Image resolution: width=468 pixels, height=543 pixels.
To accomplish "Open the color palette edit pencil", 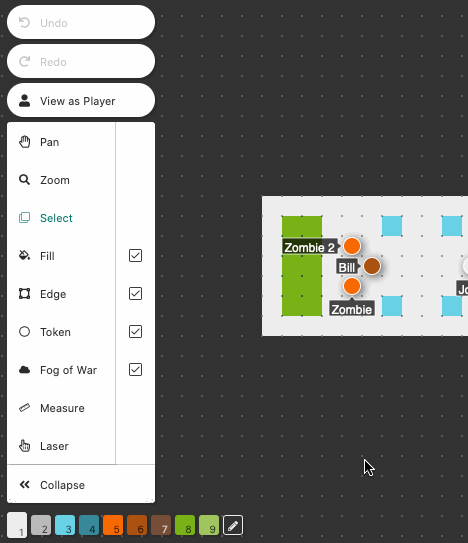I will click(x=233, y=525).
